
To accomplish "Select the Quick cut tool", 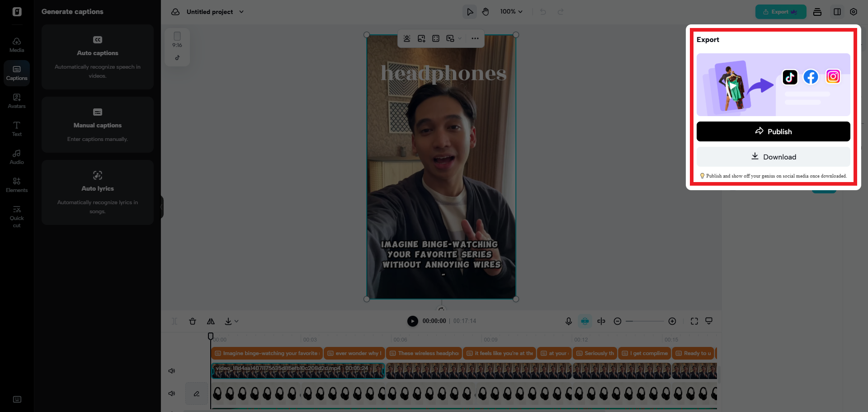I will point(17,216).
